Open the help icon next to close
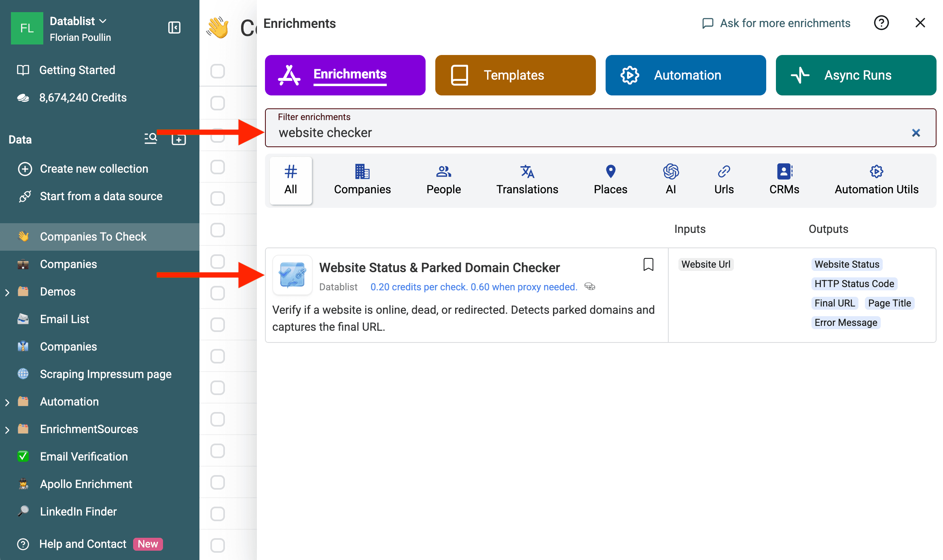943x560 pixels. click(882, 23)
